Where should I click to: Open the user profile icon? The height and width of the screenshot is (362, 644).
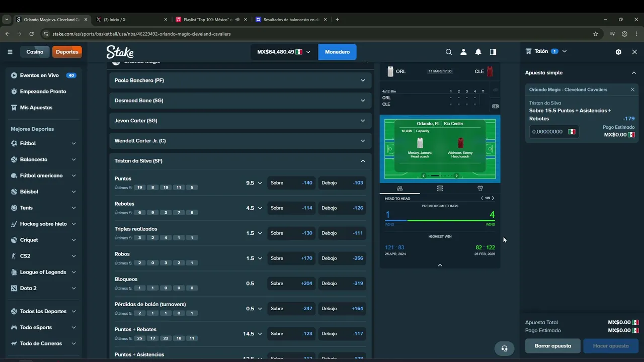463,52
